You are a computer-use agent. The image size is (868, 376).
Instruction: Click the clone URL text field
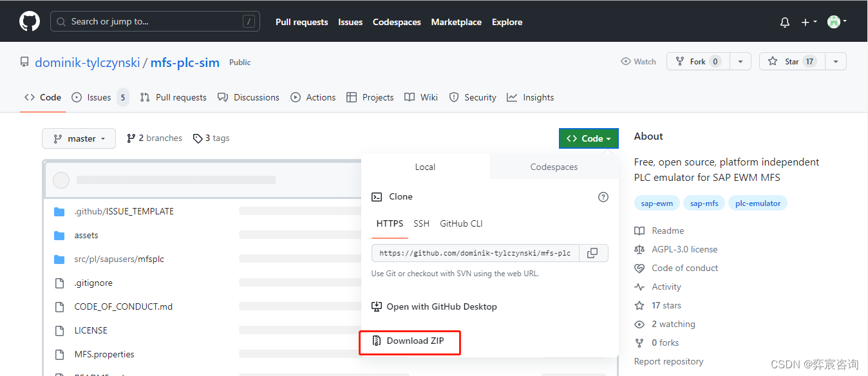[475, 253]
